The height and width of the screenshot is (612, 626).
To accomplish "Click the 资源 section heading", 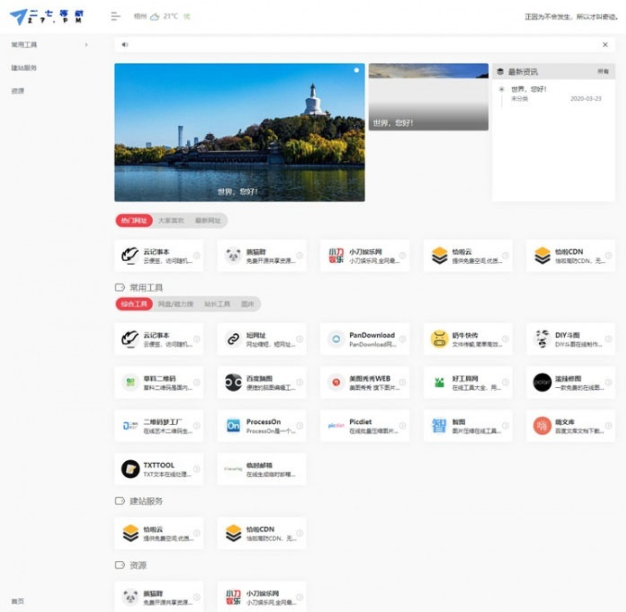I will (138, 565).
